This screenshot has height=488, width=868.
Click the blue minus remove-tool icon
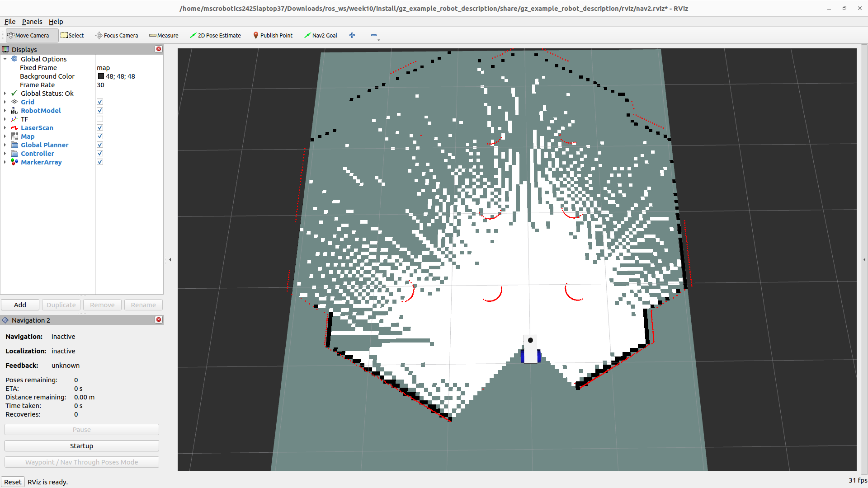(x=374, y=35)
